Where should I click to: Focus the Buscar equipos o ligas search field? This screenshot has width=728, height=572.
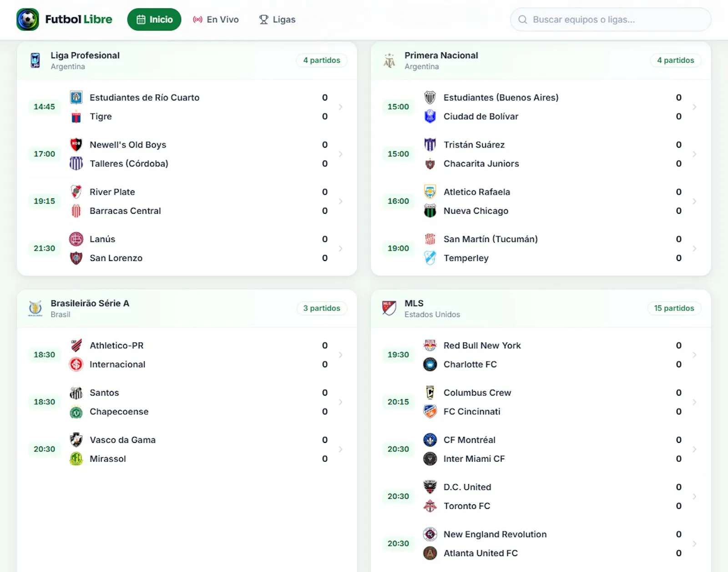tap(611, 20)
